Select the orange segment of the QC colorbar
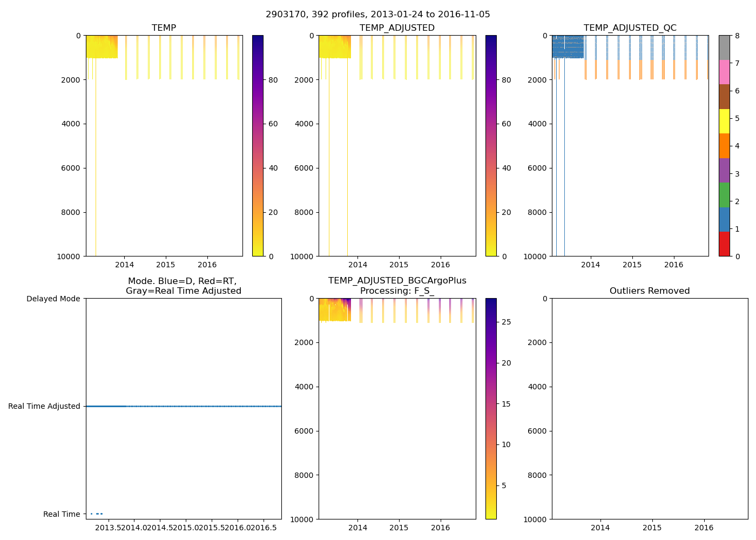 [x=724, y=146]
